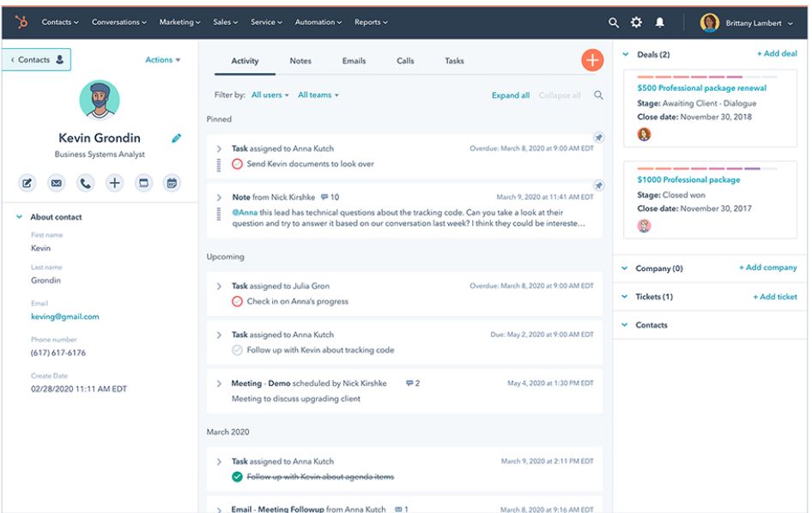Open the $500 Professional package renewal deal
The image size is (812, 513).
[x=701, y=88]
